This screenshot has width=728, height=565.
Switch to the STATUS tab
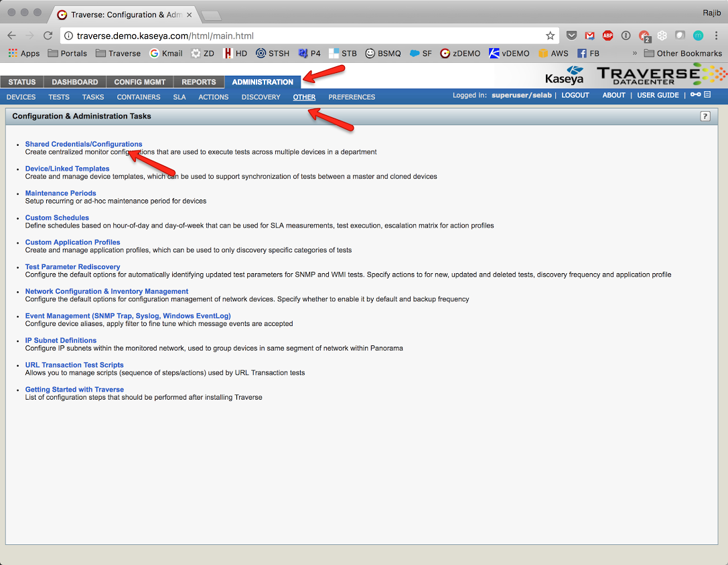[22, 82]
